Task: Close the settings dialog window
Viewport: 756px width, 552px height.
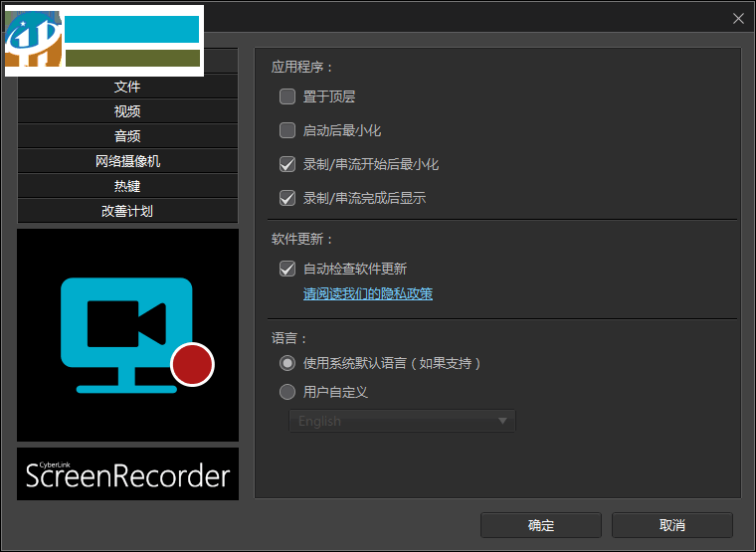Action: point(738,19)
